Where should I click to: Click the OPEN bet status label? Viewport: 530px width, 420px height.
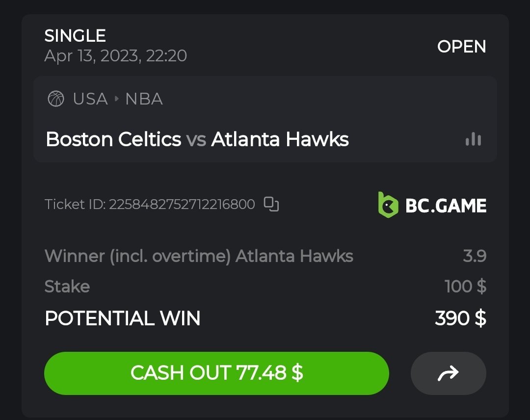(x=461, y=47)
